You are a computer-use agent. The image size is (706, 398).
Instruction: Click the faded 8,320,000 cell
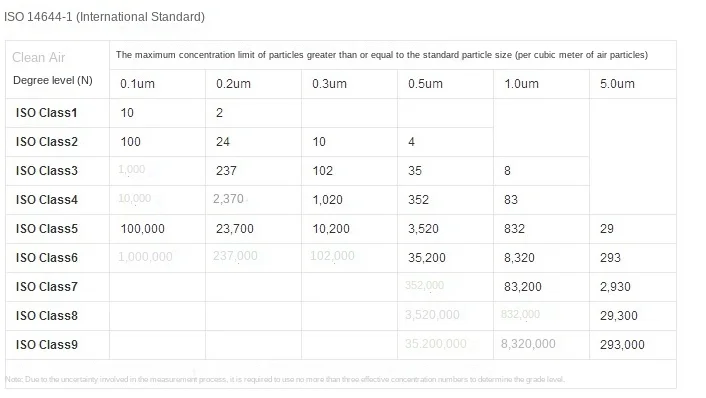[x=528, y=344]
